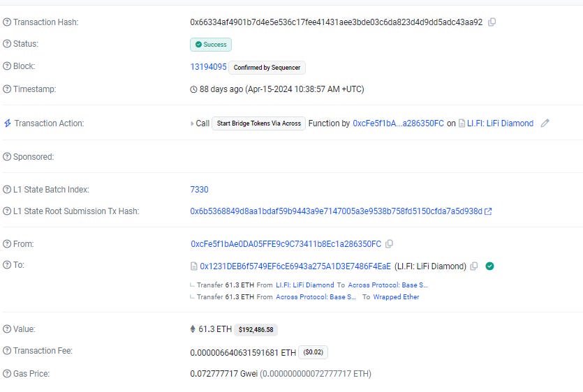583x392 pixels.
Task: Copy the From address to clipboard
Action: pos(390,243)
